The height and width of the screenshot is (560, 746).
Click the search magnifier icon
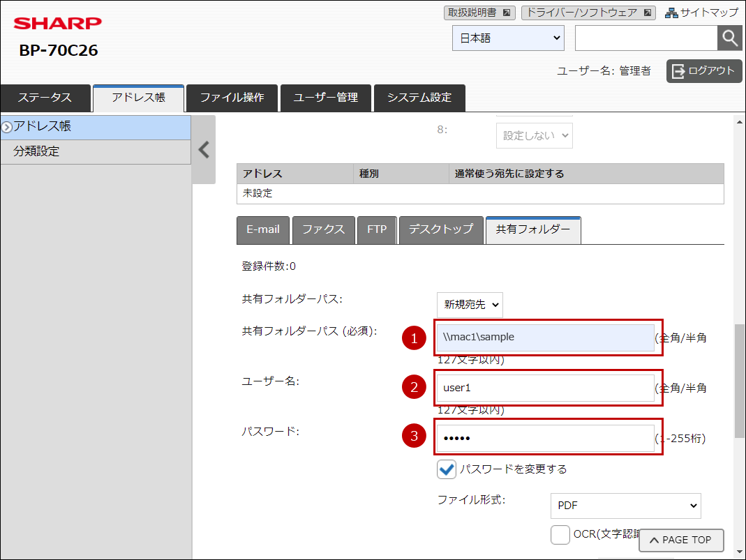click(x=729, y=38)
